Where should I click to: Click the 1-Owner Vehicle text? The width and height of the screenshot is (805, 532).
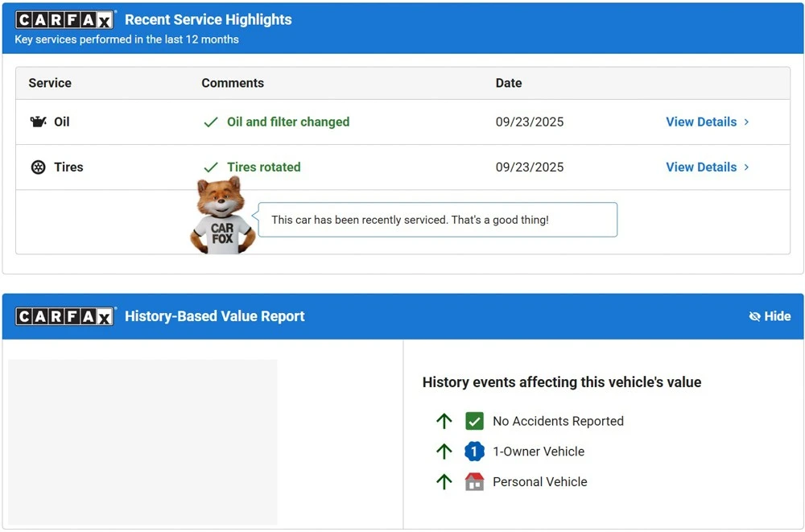coord(539,452)
